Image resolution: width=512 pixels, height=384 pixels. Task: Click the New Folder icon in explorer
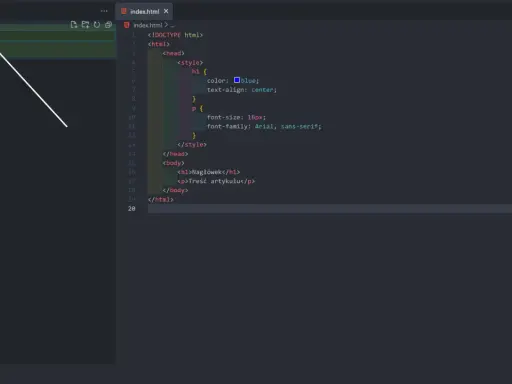coord(85,25)
